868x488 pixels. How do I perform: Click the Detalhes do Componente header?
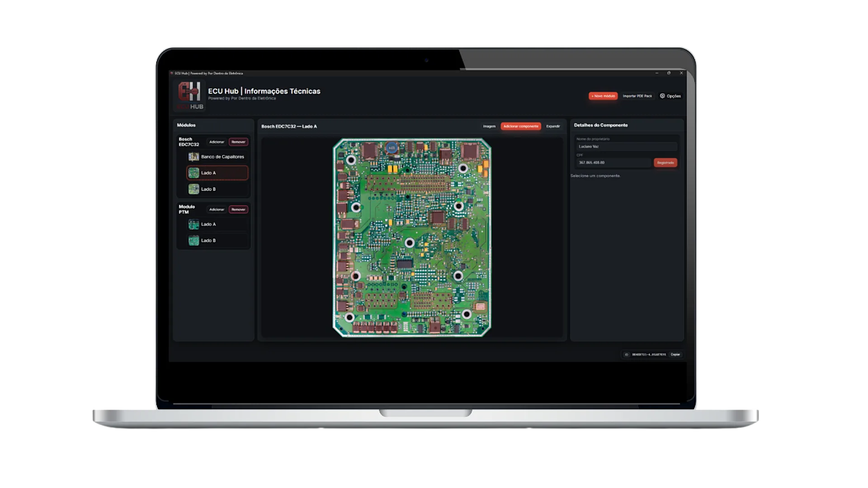click(x=601, y=125)
